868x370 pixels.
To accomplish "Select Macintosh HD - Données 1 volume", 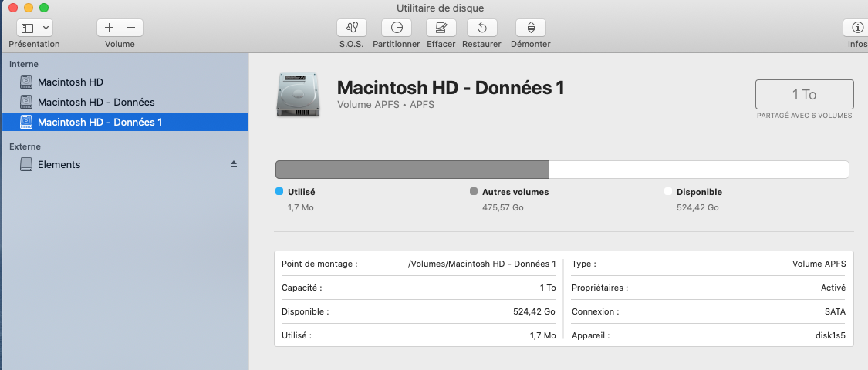I will point(100,122).
